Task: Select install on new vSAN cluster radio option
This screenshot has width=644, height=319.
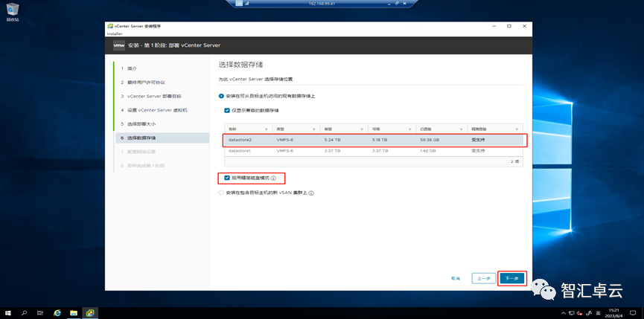Action: coord(222,193)
